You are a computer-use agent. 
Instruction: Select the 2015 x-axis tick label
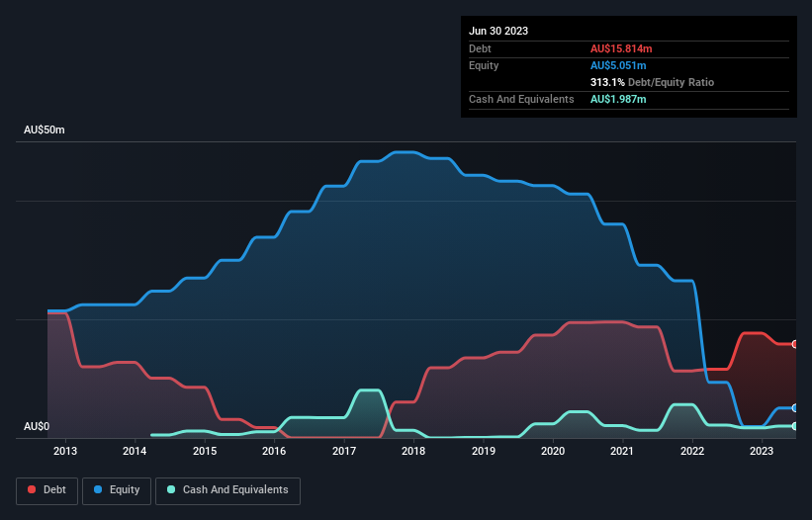(205, 452)
